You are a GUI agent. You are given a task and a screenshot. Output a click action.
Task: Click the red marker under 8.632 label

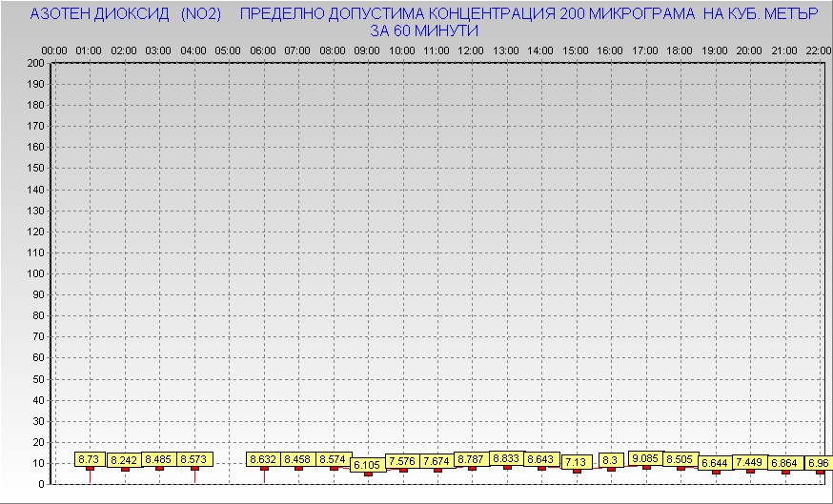click(264, 469)
